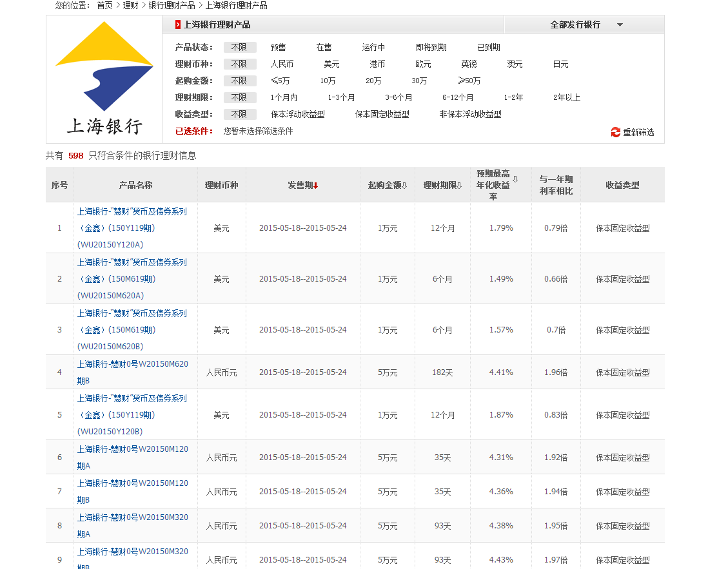Click the red arrow icon before 上海银行理财产品

(178, 24)
